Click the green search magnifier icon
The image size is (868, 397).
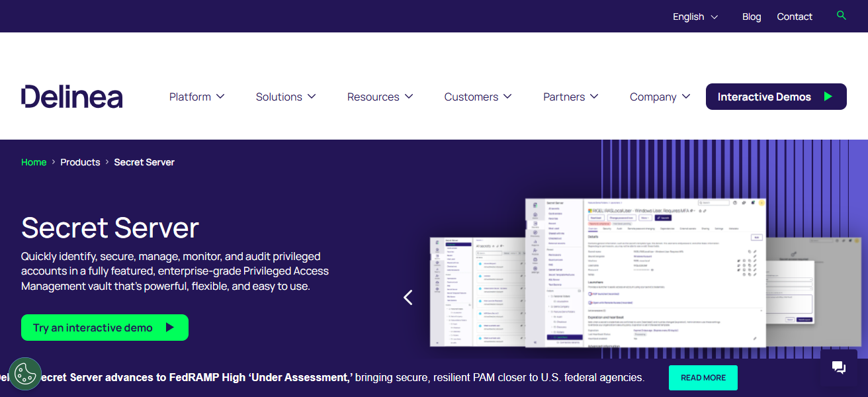coord(841,15)
